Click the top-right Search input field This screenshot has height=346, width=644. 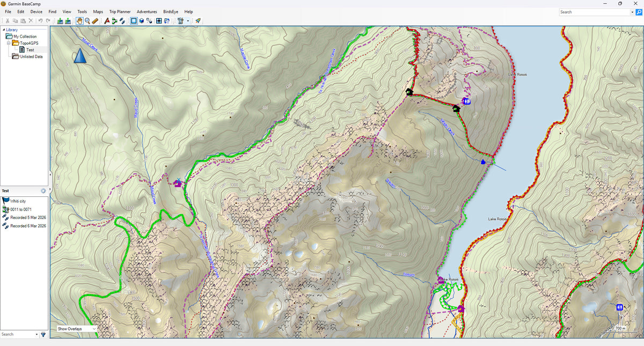point(594,12)
